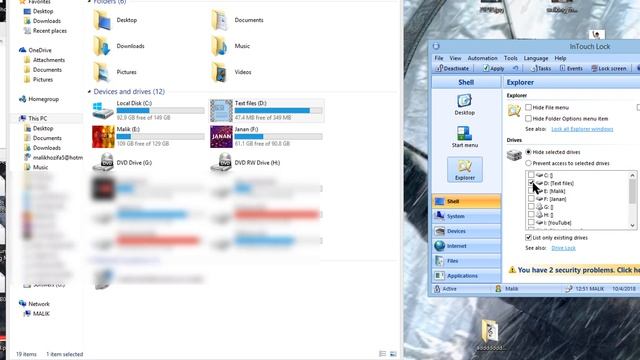The width and height of the screenshot is (640, 360).
Task: Switch to the Devices category
Action: (467, 231)
